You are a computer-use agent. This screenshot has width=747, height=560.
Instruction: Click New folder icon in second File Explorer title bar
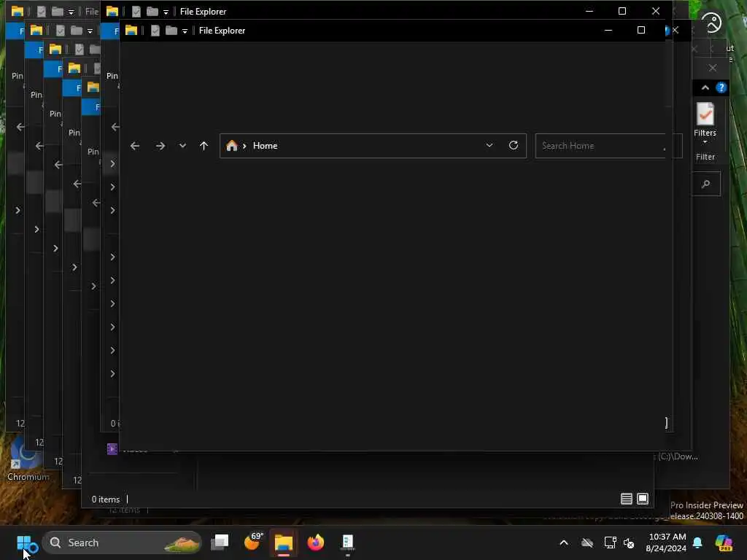point(152,12)
